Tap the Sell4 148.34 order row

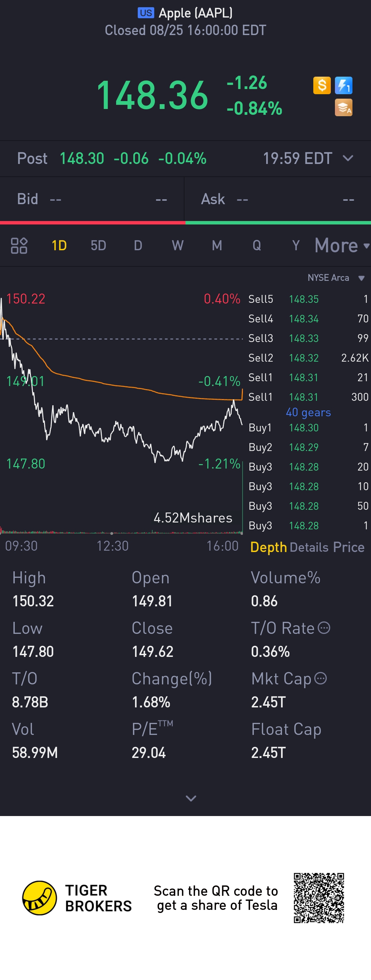click(x=308, y=318)
